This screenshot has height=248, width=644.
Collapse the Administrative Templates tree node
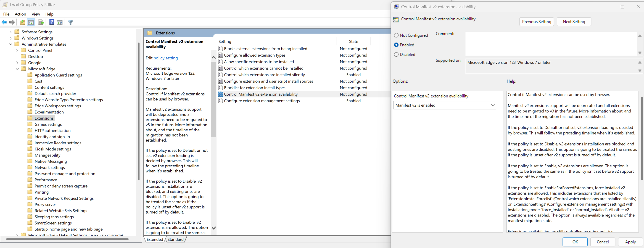[11, 44]
